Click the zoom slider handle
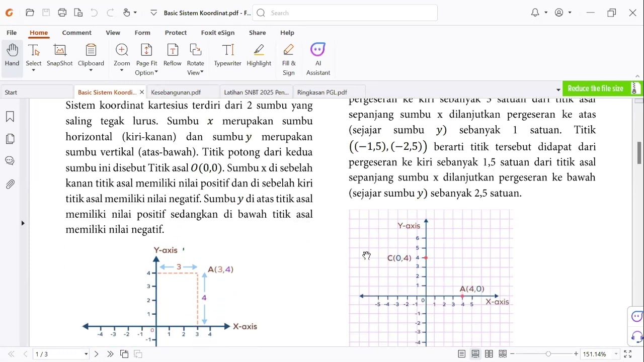The height and width of the screenshot is (362, 644). [x=548, y=354]
